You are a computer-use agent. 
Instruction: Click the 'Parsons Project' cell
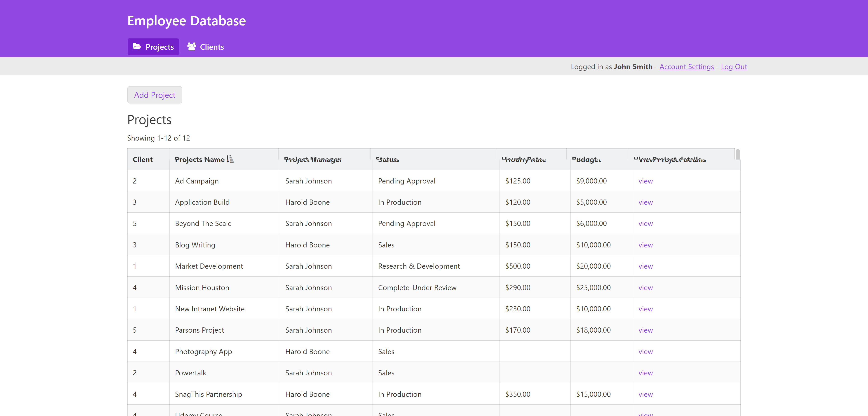click(x=224, y=330)
